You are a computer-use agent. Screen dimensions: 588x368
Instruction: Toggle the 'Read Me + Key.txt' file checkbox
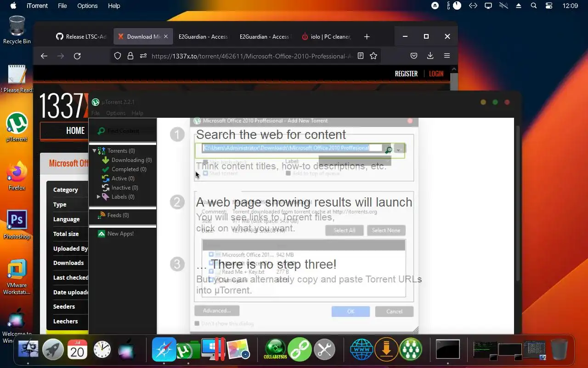click(211, 272)
